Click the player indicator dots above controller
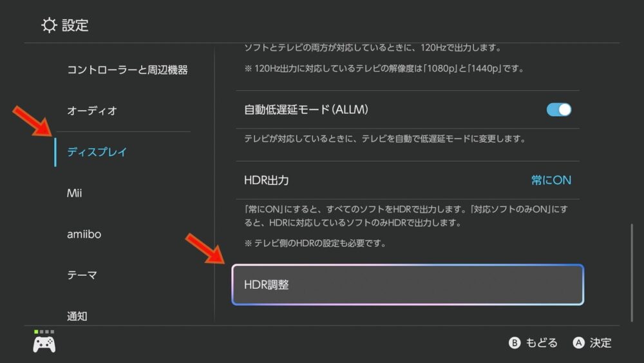The height and width of the screenshot is (363, 644). pyautogui.click(x=44, y=331)
